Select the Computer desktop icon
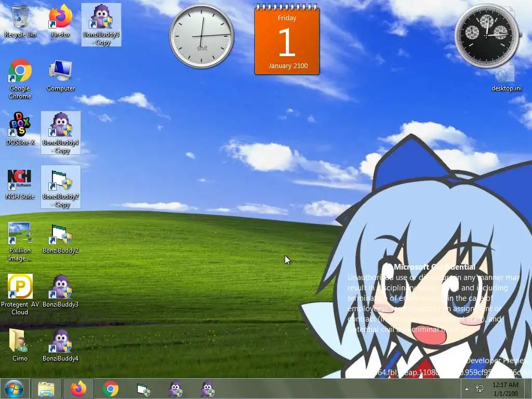The height and width of the screenshot is (399, 532). 61,76
